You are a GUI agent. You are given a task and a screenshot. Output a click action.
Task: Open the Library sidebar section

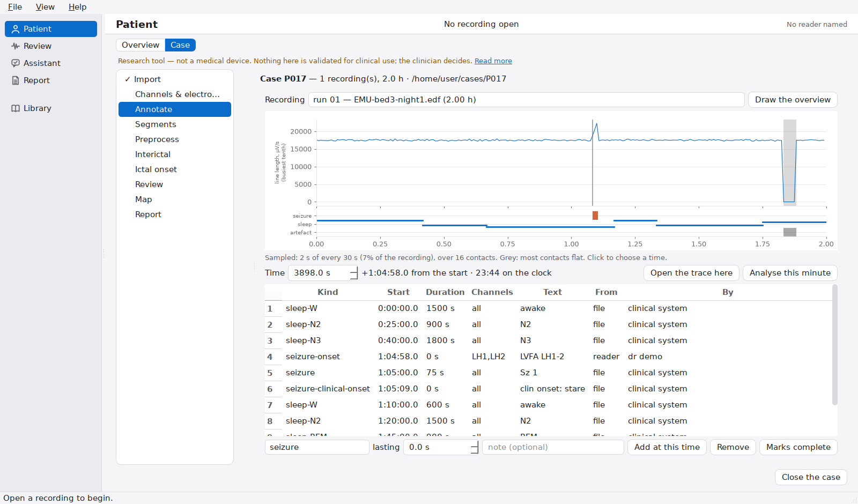pos(51,108)
